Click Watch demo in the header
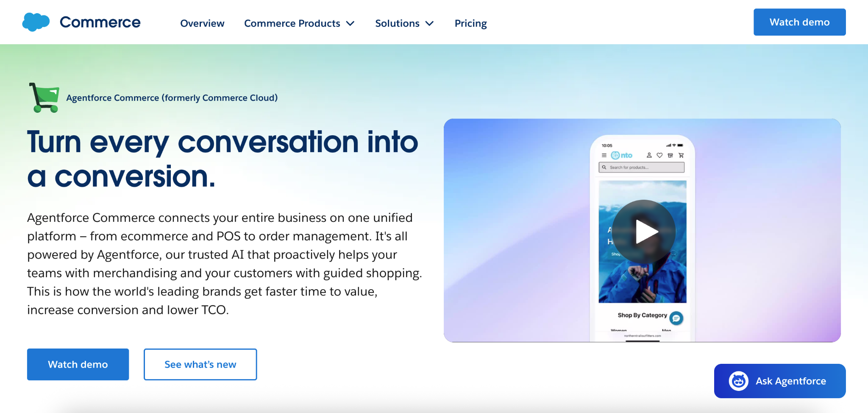The width and height of the screenshot is (868, 413). [799, 22]
